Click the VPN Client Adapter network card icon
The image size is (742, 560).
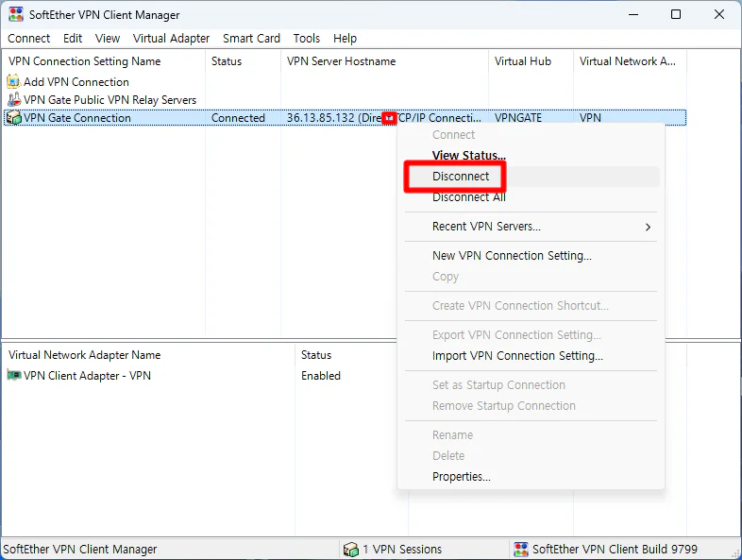[x=14, y=376]
